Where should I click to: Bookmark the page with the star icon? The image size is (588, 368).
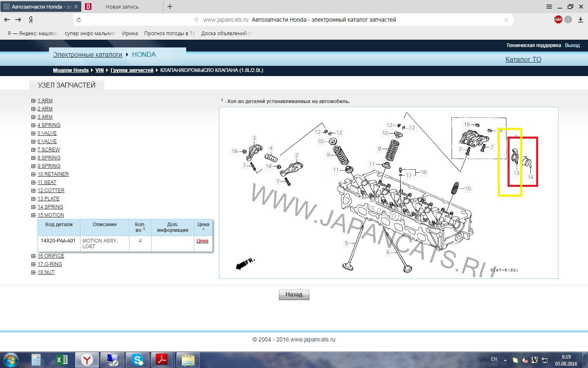tap(506, 20)
